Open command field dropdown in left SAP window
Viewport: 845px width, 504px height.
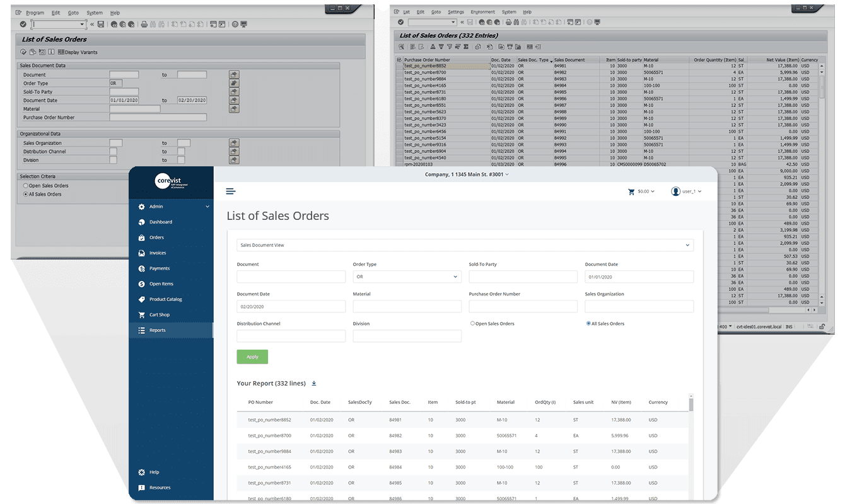pyautogui.click(x=83, y=24)
